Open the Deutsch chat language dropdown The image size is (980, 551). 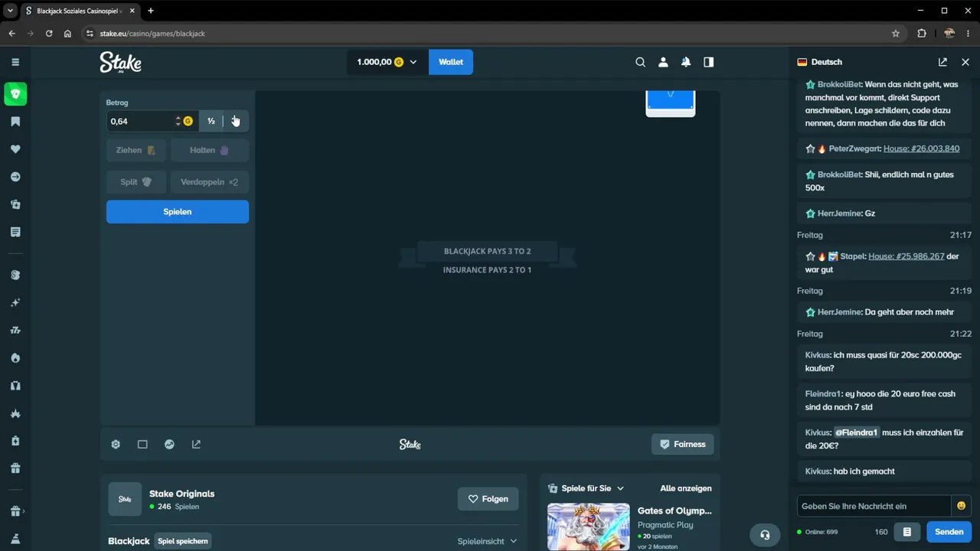820,62
